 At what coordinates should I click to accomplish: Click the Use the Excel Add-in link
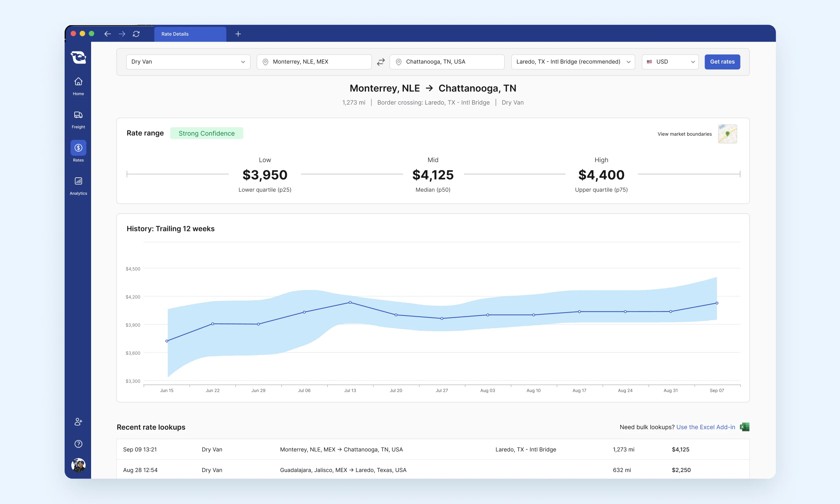[x=706, y=427]
